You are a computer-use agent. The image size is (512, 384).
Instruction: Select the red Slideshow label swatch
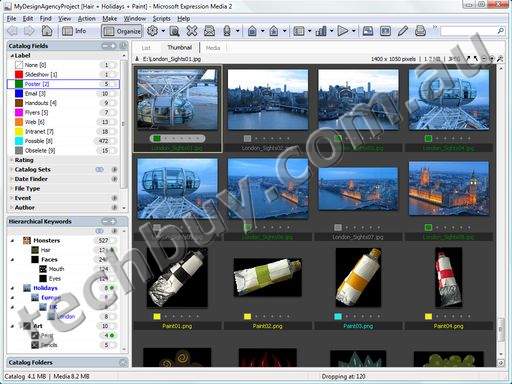click(19, 74)
